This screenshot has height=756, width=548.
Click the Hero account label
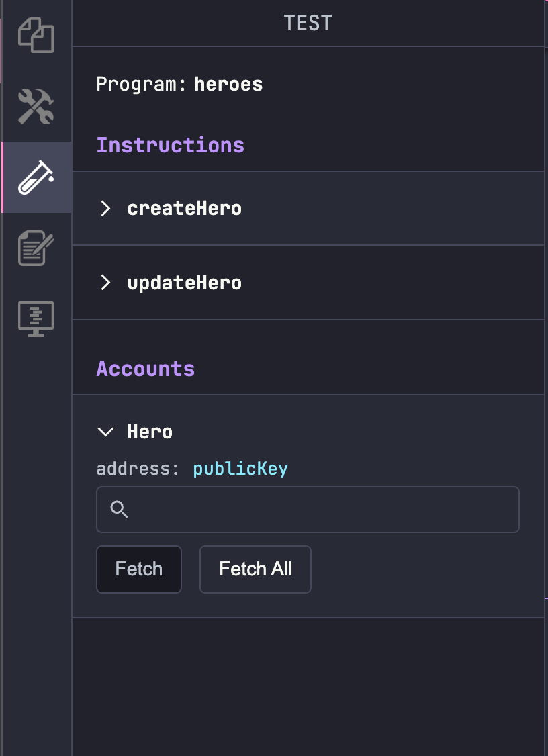150,432
